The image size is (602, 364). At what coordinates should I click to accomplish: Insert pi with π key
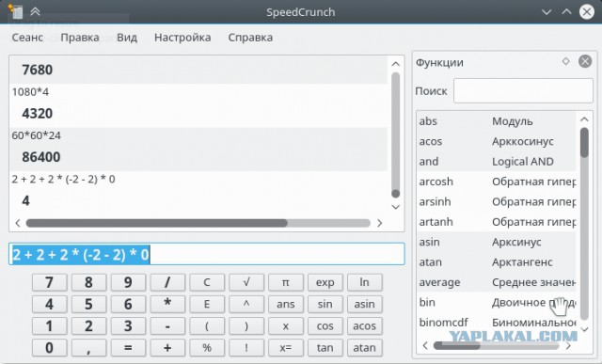click(286, 282)
